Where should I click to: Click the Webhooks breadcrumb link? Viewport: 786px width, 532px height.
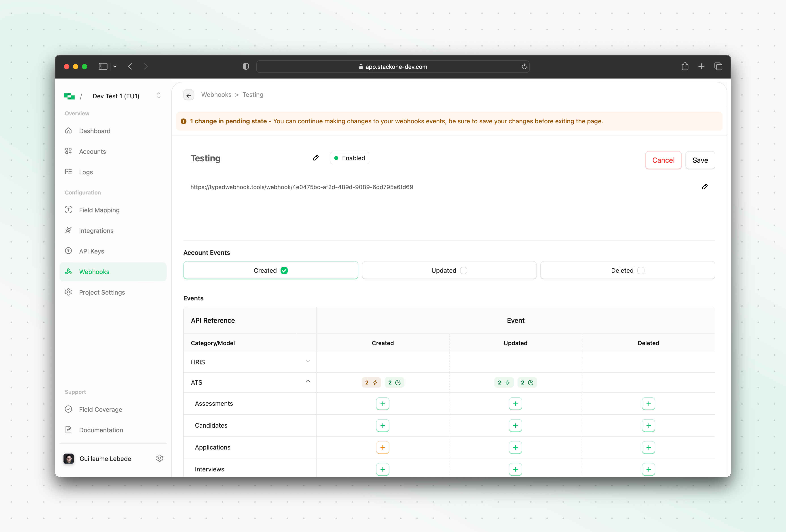coord(216,95)
